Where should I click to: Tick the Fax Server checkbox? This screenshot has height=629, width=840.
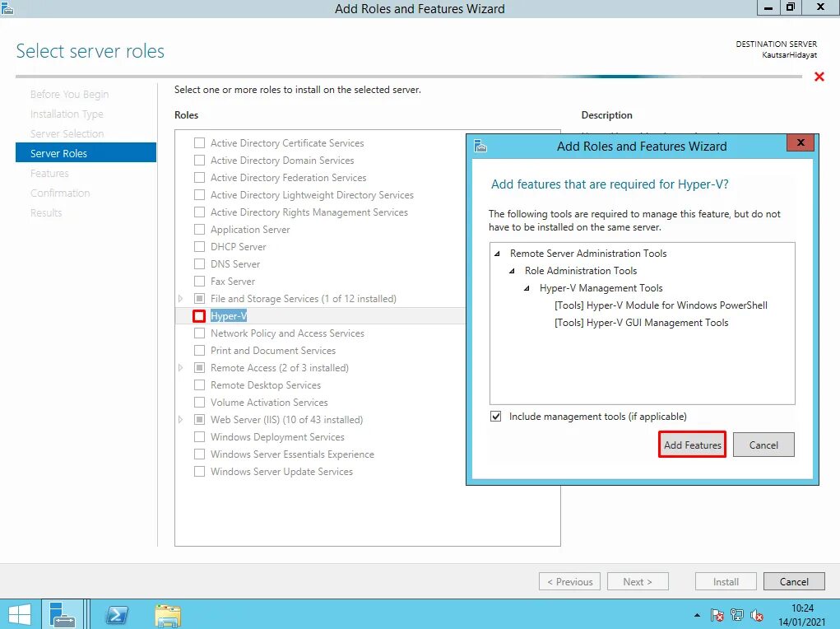click(x=199, y=281)
